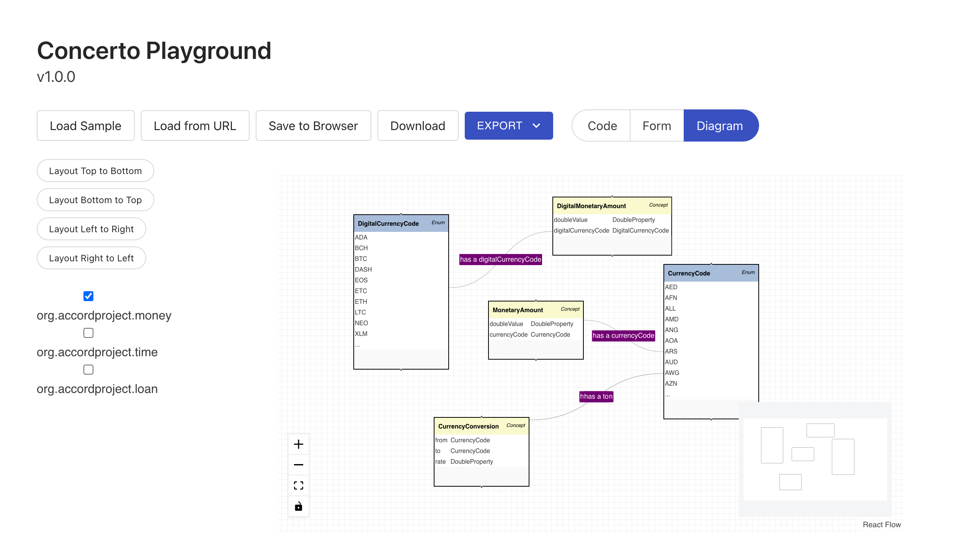This screenshot has width=980, height=554.
Task: Click the ARS entry in CurrencyCode
Action: (671, 351)
